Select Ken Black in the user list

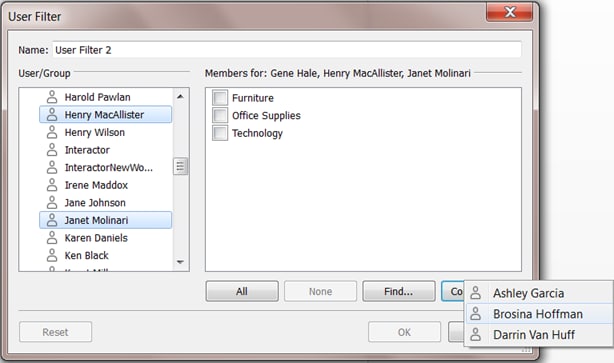coord(105,255)
